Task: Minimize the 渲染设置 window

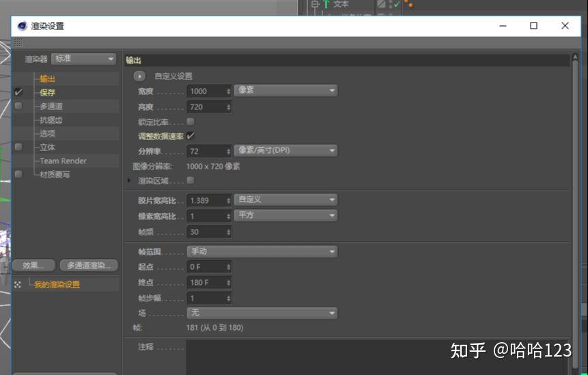Action: (x=503, y=26)
